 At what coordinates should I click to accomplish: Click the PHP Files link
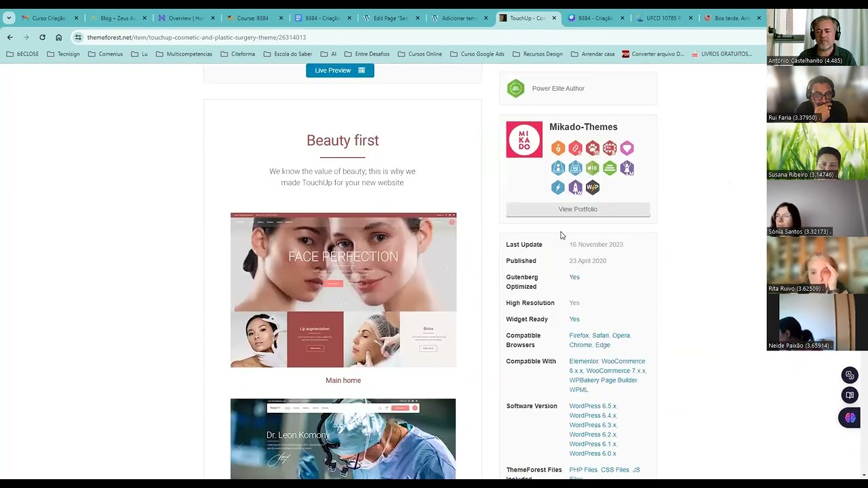coord(583,470)
